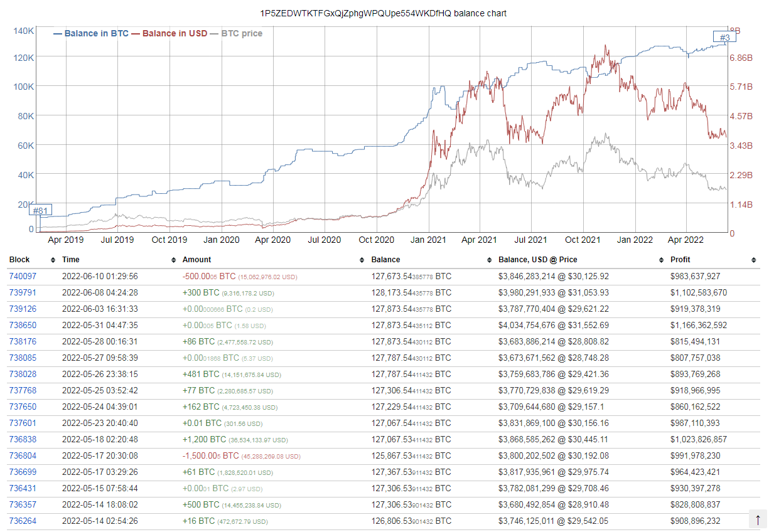Sort table by Profit column arrows

tap(754, 260)
